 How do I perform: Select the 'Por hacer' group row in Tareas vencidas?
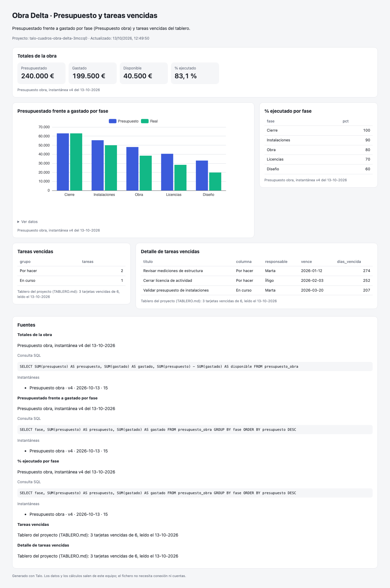(x=71, y=271)
